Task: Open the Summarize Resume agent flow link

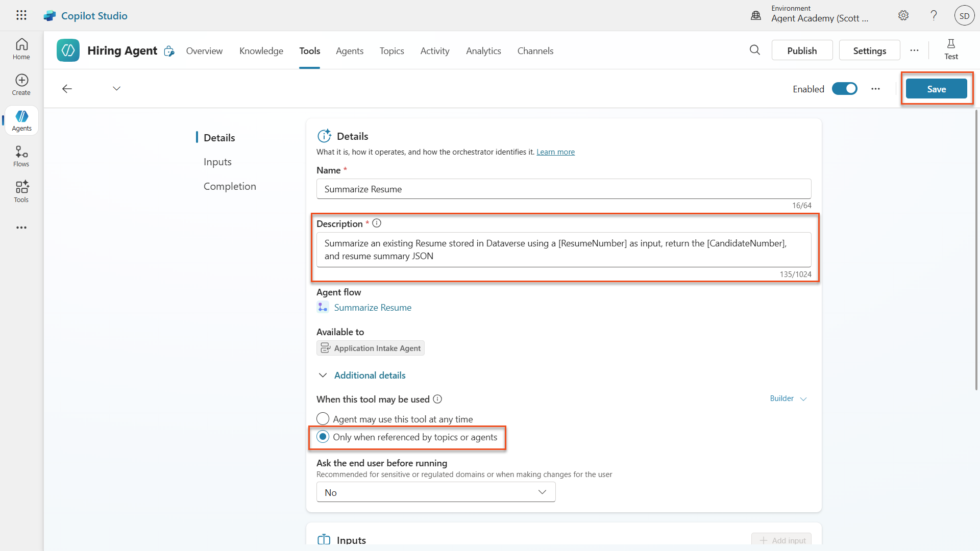Action: coord(373,308)
